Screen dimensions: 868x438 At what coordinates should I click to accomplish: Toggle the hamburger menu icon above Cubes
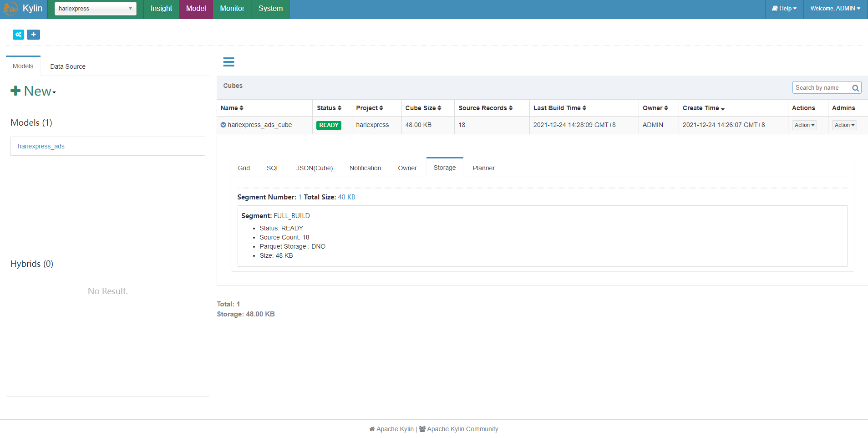point(228,62)
